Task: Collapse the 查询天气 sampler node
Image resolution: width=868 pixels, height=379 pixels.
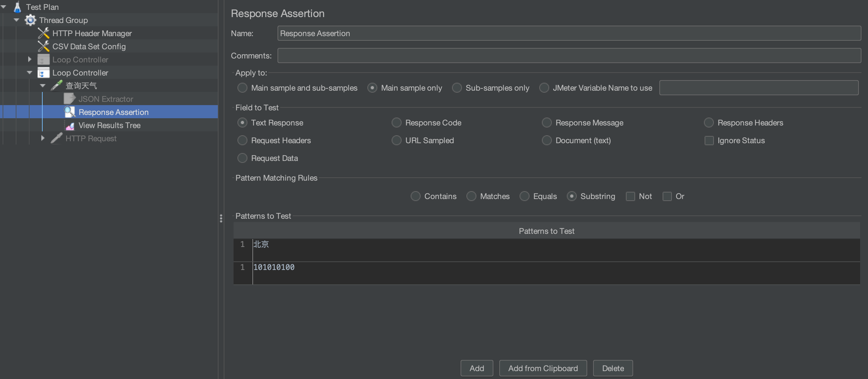Action: (x=43, y=86)
